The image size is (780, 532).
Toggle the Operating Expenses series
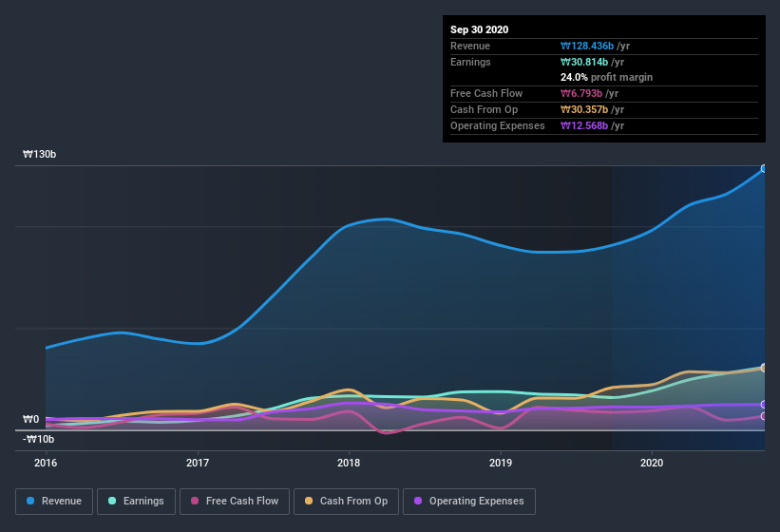[x=469, y=502]
